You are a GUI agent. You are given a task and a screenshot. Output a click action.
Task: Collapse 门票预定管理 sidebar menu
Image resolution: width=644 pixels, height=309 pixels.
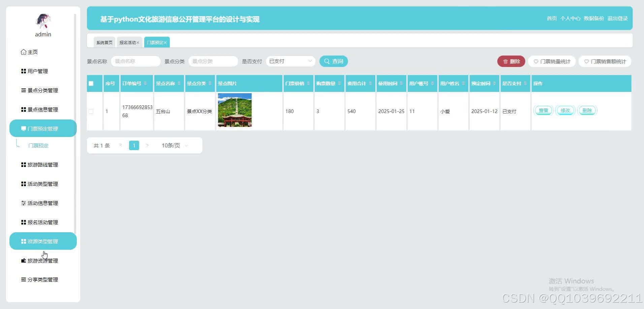[43, 128]
